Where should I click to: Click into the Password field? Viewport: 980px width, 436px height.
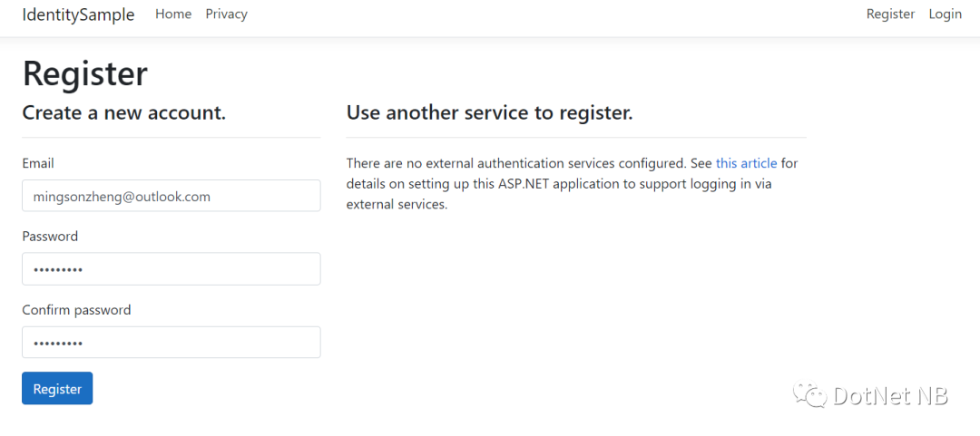click(171, 269)
